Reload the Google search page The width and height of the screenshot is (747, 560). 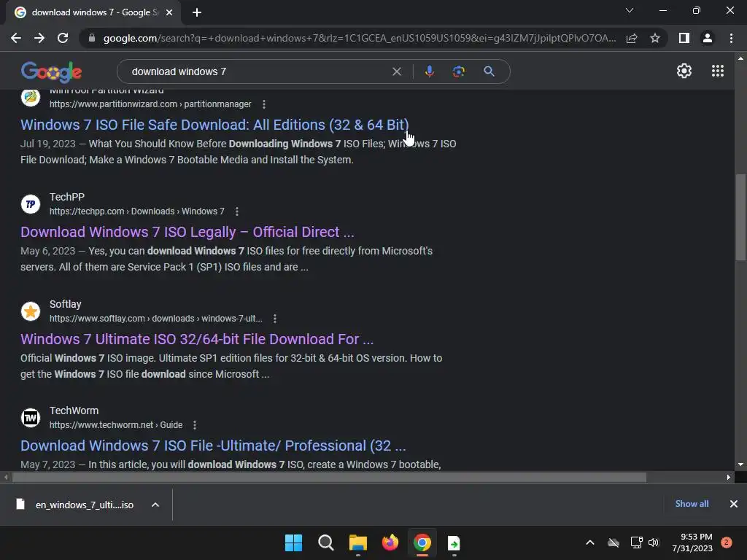(63, 38)
